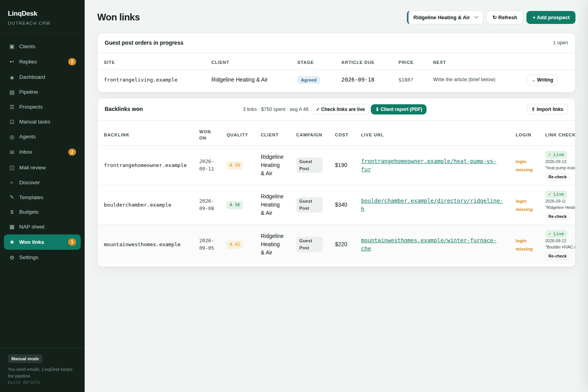The height and width of the screenshot is (392, 588).
Task: Re-check the mountainwesthomes.example link
Action: tap(557, 256)
